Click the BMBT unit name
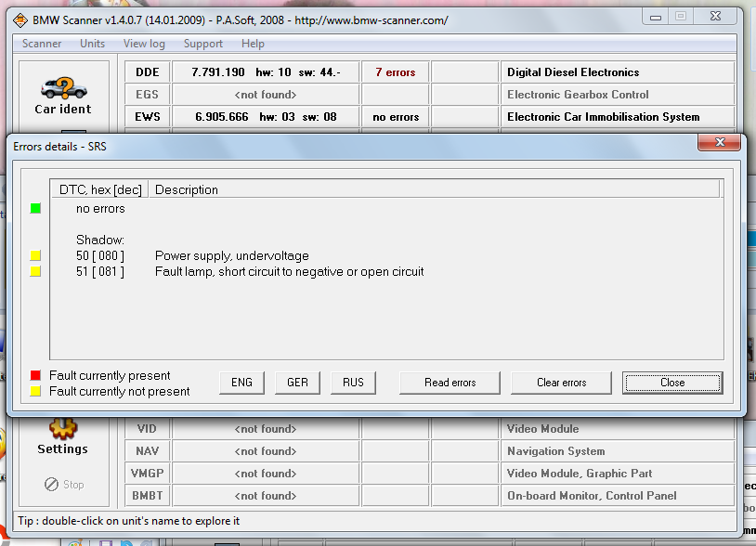 (148, 496)
